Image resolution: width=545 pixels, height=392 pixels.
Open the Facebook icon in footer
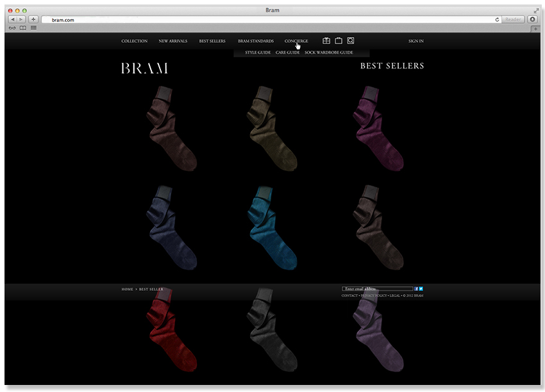[x=416, y=288]
